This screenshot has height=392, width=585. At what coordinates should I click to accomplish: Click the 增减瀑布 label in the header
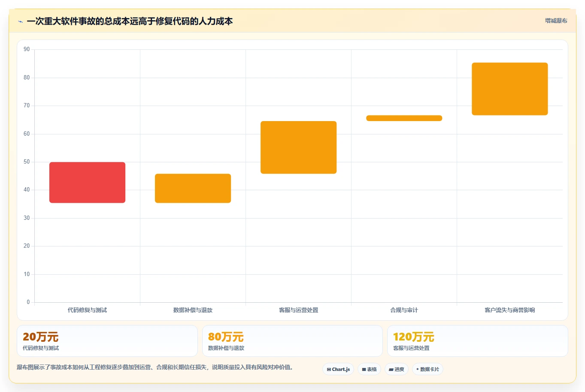click(x=556, y=21)
